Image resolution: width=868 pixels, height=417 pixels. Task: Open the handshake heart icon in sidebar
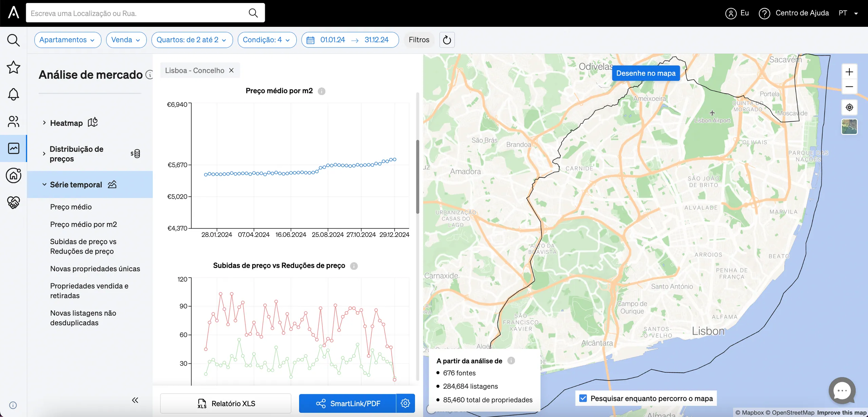(x=13, y=202)
